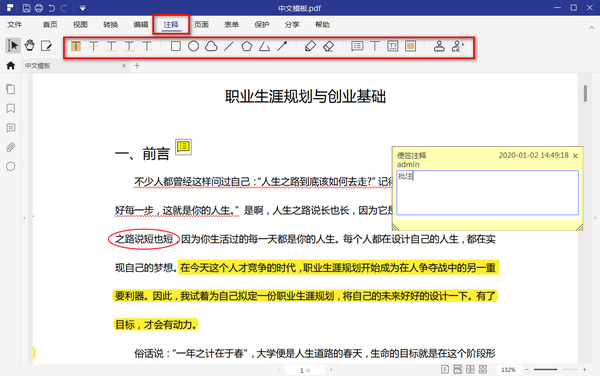This screenshot has width=600, height=376.
Task: Select the typewriter text tool
Action: tap(375, 46)
